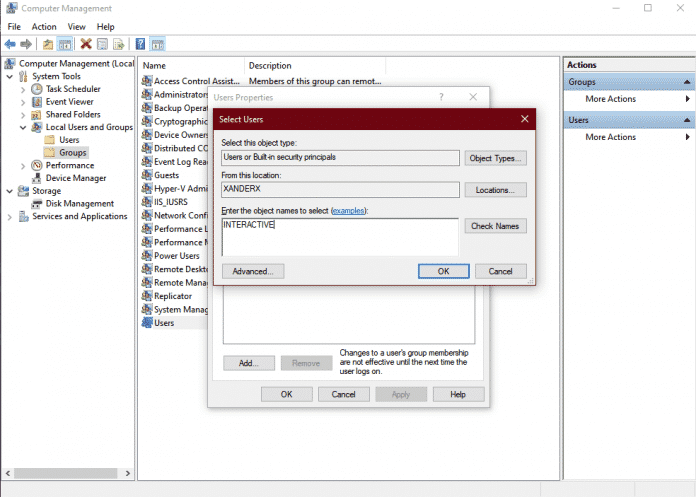The image size is (696, 497).
Task: Click the Disk Management icon
Action: coord(38,203)
